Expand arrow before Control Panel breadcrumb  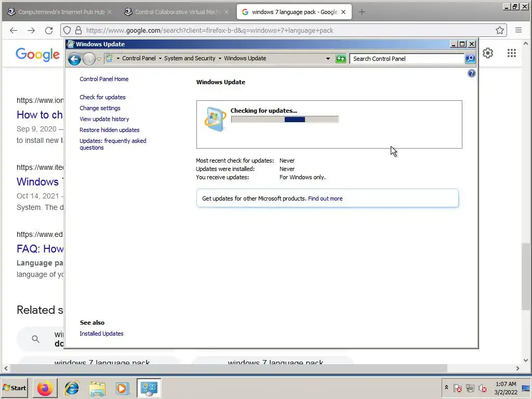118,58
